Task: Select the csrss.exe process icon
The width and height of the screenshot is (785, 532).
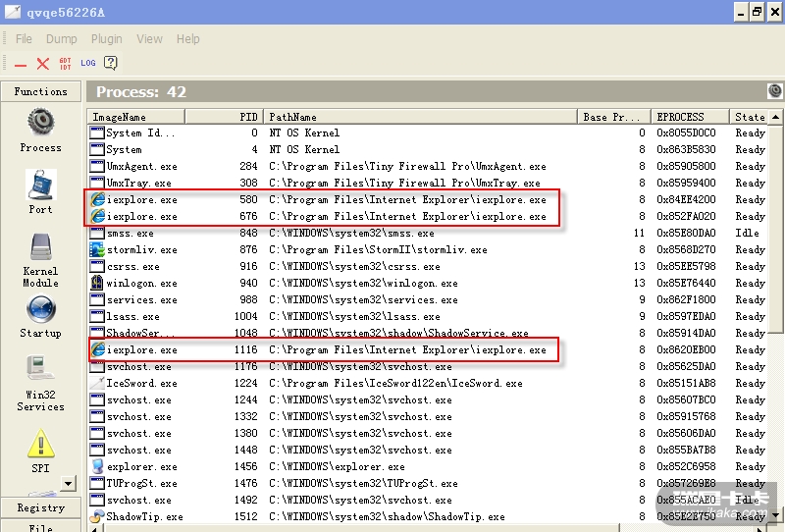Action: (x=97, y=266)
